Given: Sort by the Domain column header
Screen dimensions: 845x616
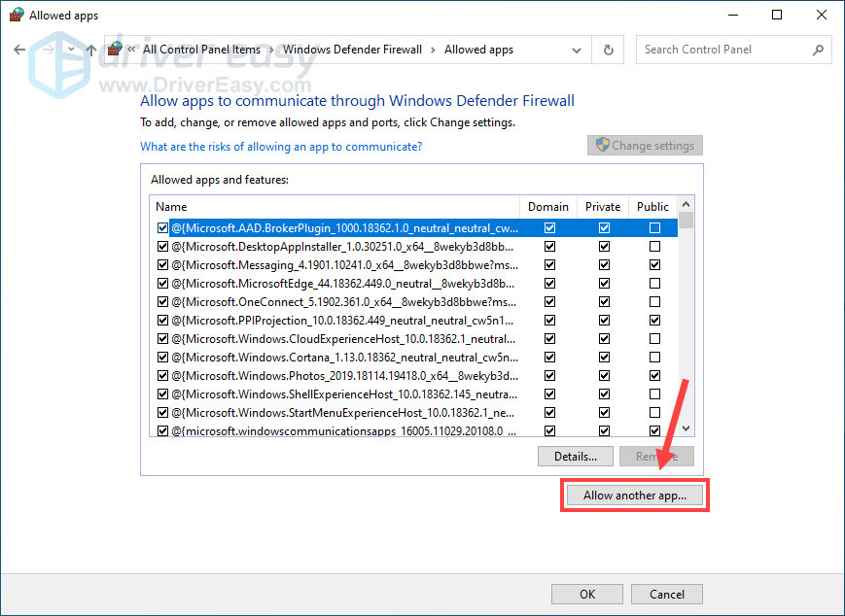Looking at the screenshot, I should tap(548, 207).
